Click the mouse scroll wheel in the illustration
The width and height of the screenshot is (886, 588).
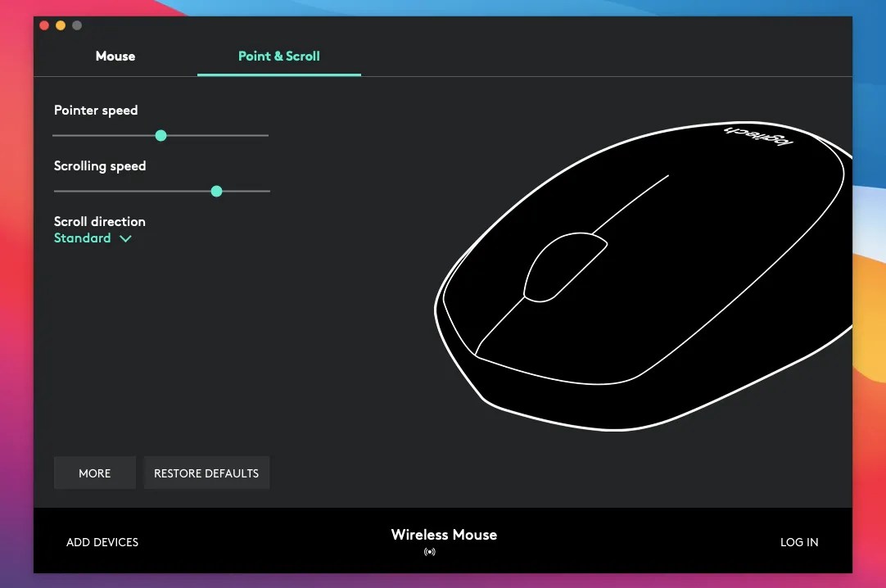point(564,267)
